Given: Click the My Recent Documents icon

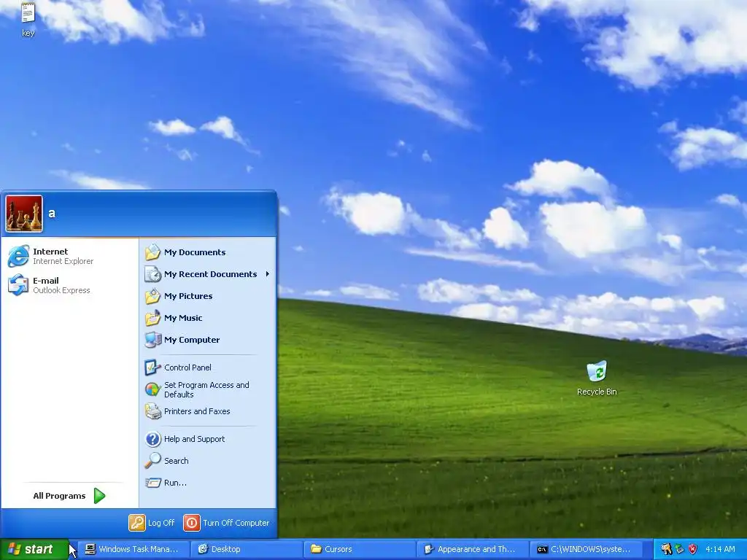Looking at the screenshot, I should pos(153,274).
